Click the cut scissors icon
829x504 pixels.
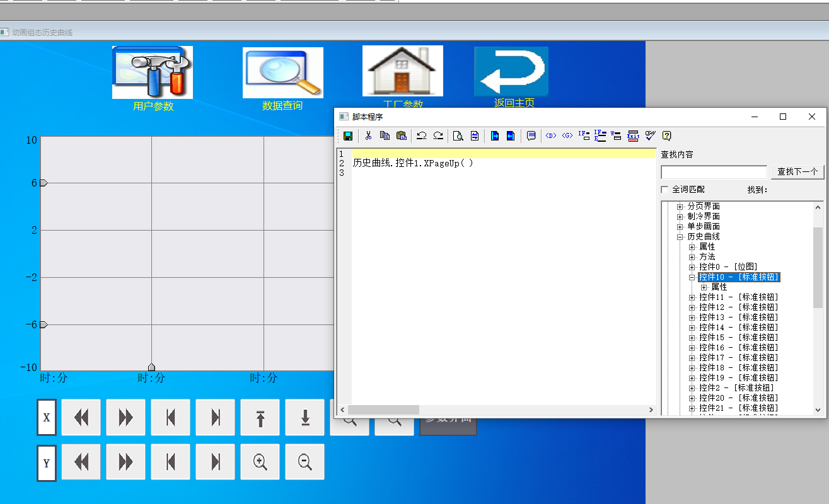tap(368, 135)
